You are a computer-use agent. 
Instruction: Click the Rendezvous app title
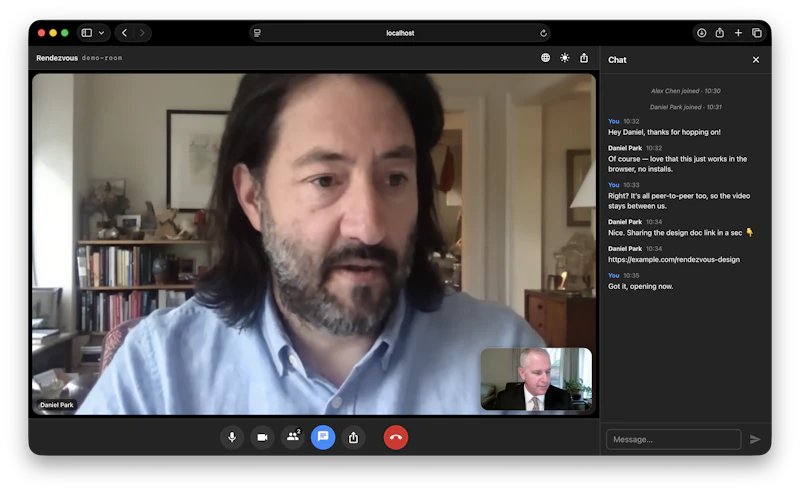coord(57,58)
